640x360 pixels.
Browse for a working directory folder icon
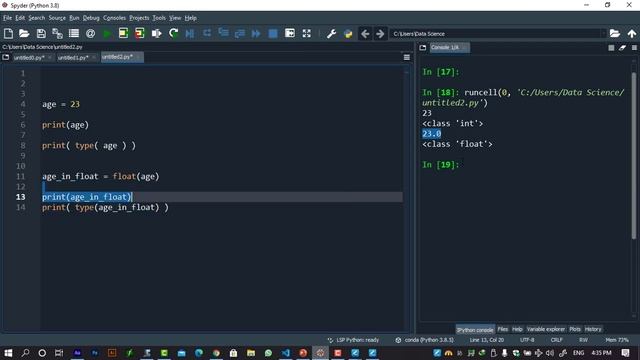(615, 33)
